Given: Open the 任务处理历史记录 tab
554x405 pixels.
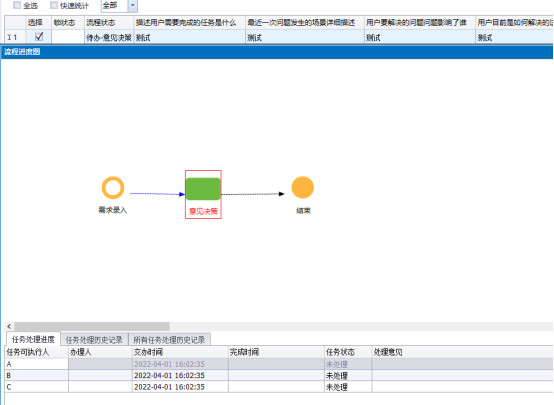Looking at the screenshot, I should click(94, 340).
